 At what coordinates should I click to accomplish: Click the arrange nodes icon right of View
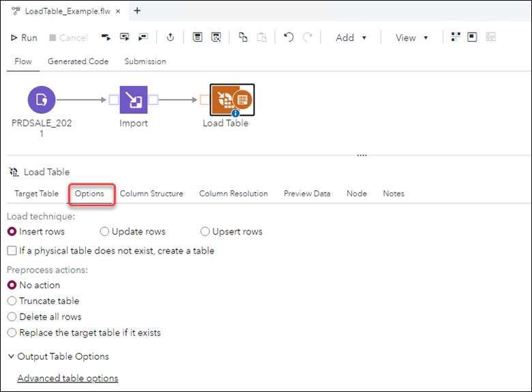tap(456, 37)
